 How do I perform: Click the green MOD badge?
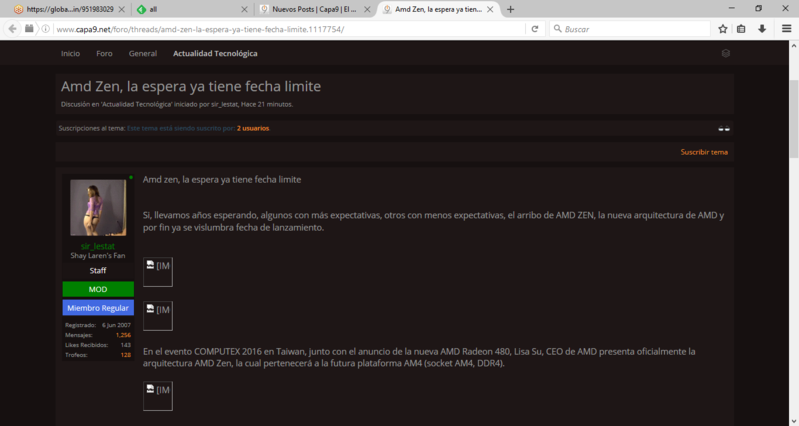(98, 289)
